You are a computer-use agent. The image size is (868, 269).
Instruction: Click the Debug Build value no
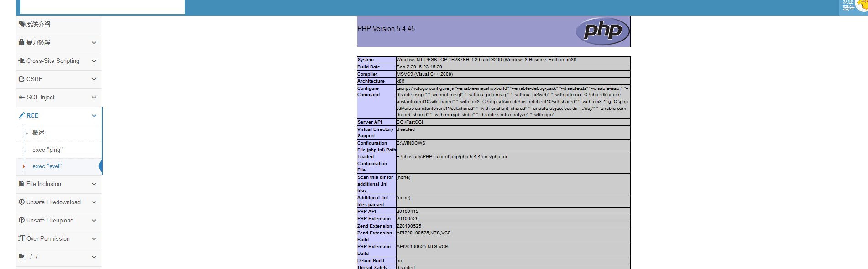[x=399, y=261]
